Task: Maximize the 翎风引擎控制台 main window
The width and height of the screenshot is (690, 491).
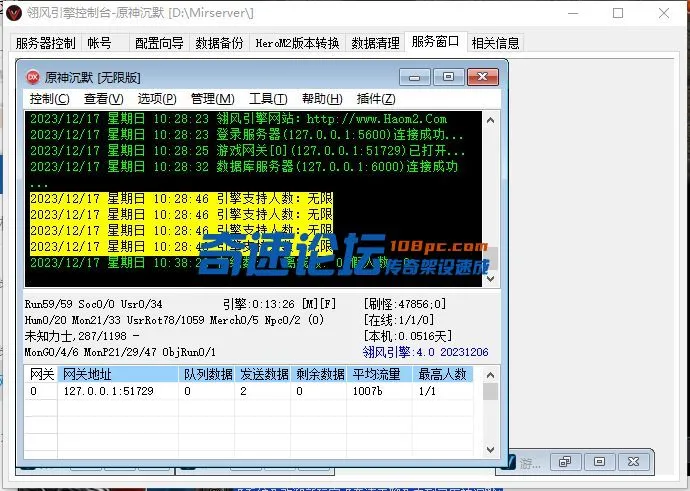Action: tap(618, 13)
